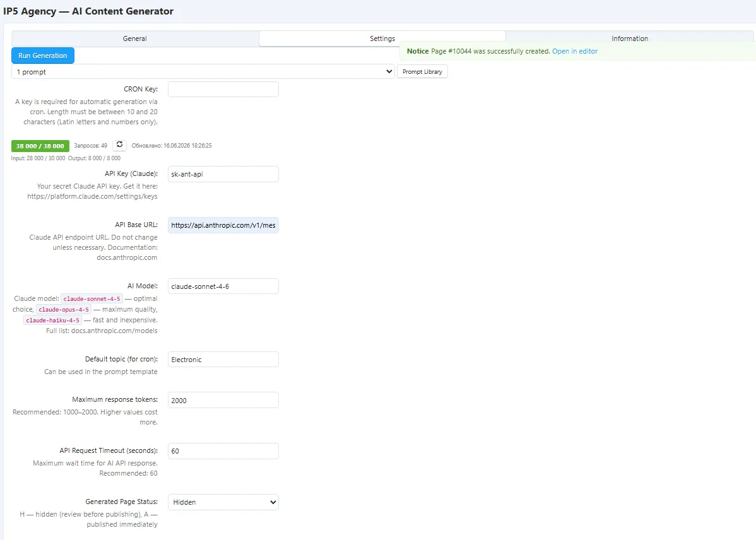Open the Prompt Library
The image size is (756, 540).
pos(422,72)
